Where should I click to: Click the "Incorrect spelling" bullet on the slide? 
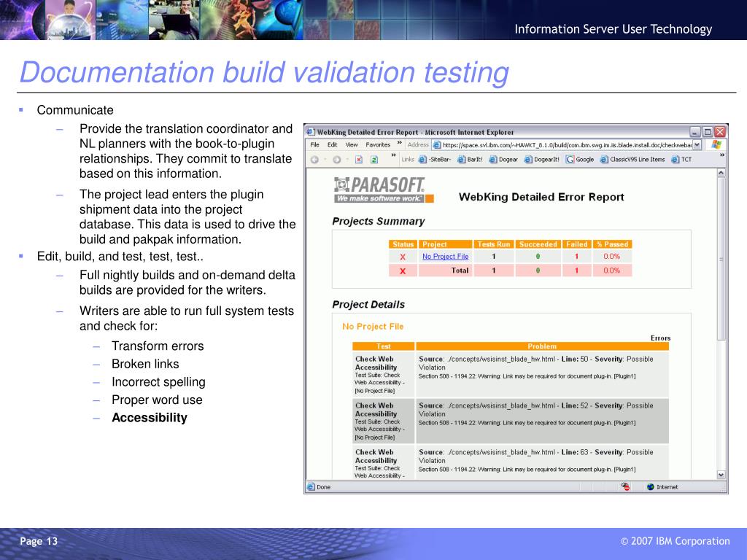[x=158, y=382]
